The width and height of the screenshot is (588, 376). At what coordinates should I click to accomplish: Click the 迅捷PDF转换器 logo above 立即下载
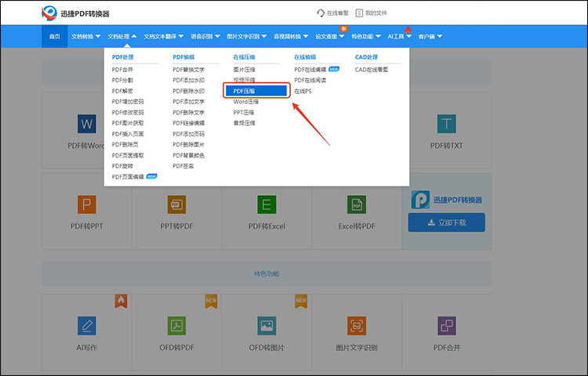point(447,200)
